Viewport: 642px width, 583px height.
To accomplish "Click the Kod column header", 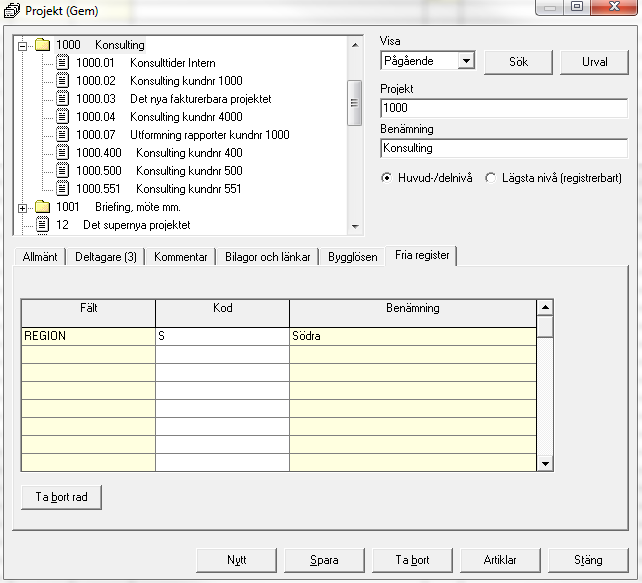I will pos(222,313).
